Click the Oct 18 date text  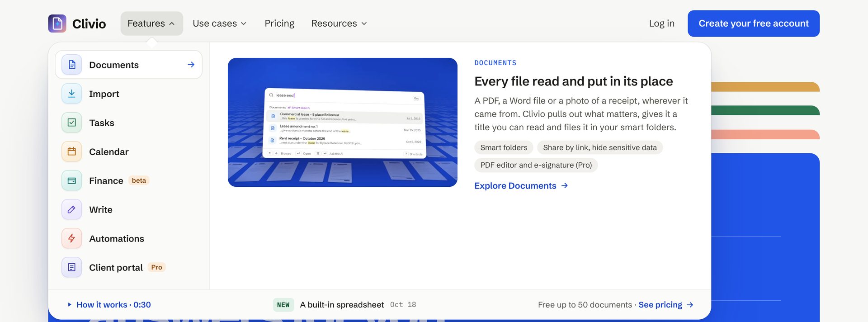(403, 305)
